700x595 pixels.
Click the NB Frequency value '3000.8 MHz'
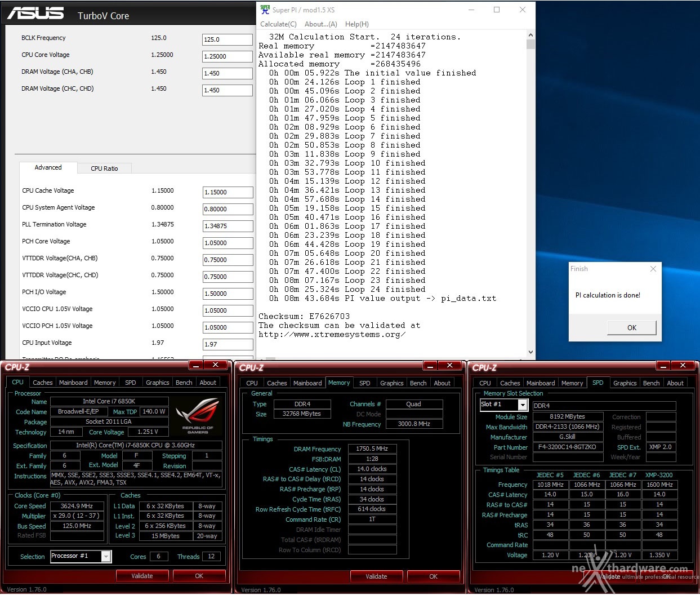click(x=414, y=424)
